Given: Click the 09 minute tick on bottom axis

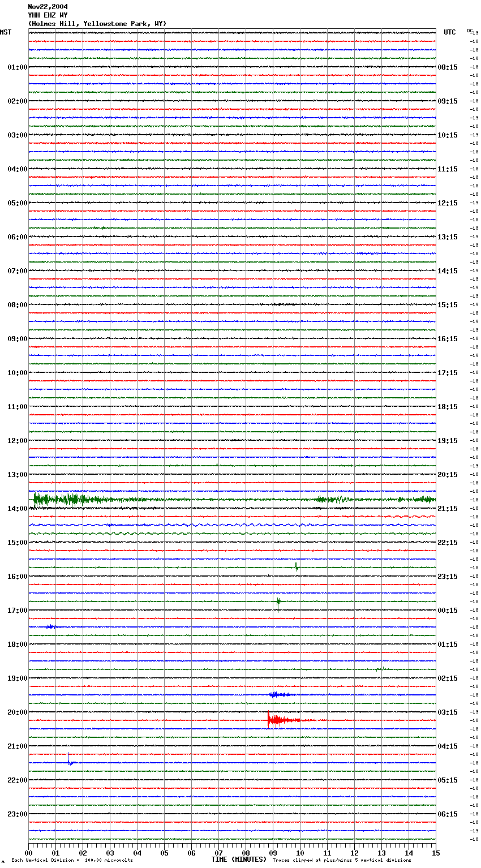Looking at the screenshot, I should tap(273, 853).
